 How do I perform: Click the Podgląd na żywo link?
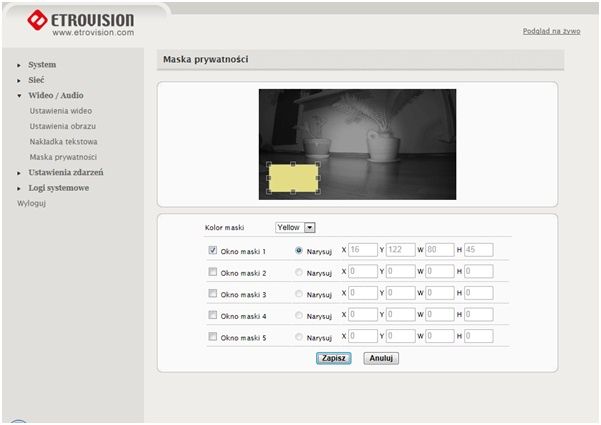click(551, 31)
